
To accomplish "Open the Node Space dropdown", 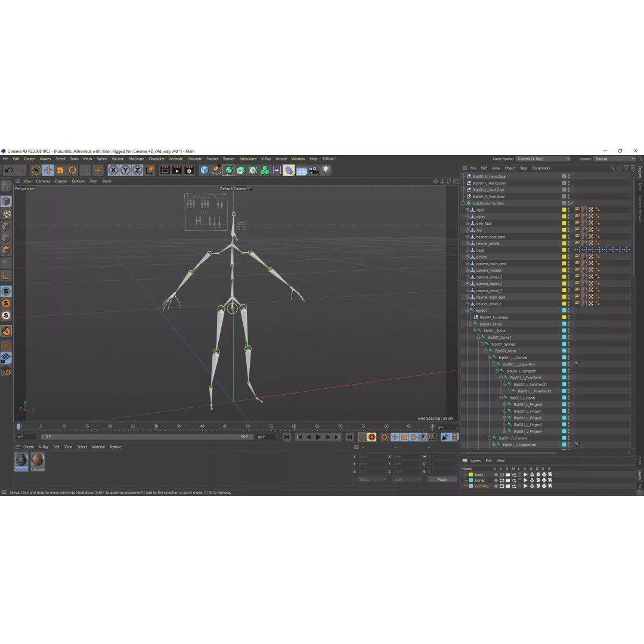I will point(543,159).
